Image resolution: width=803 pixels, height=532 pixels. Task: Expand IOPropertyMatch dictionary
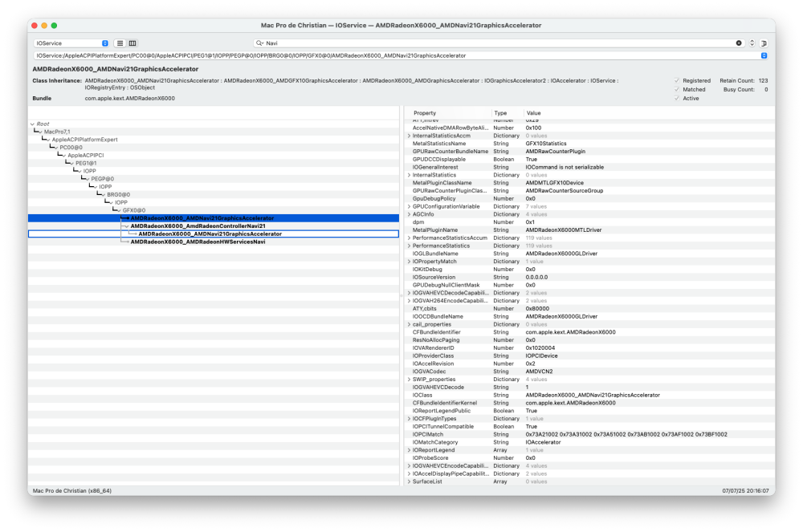(x=409, y=262)
